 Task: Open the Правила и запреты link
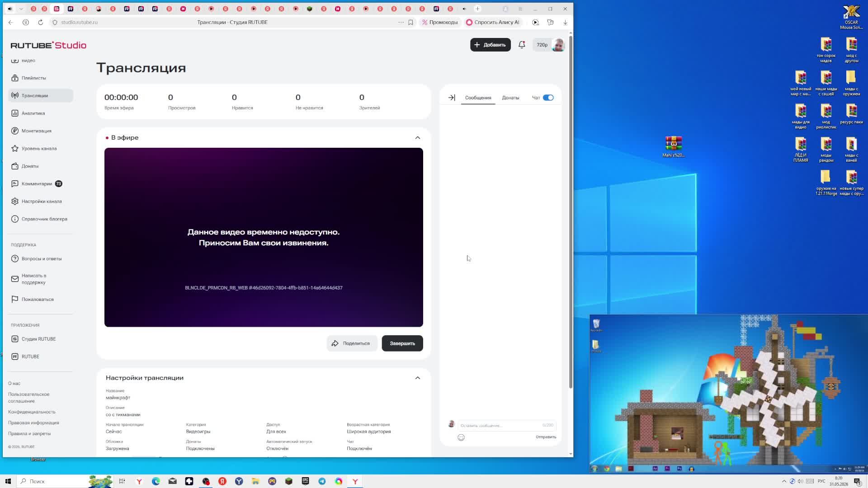click(29, 434)
